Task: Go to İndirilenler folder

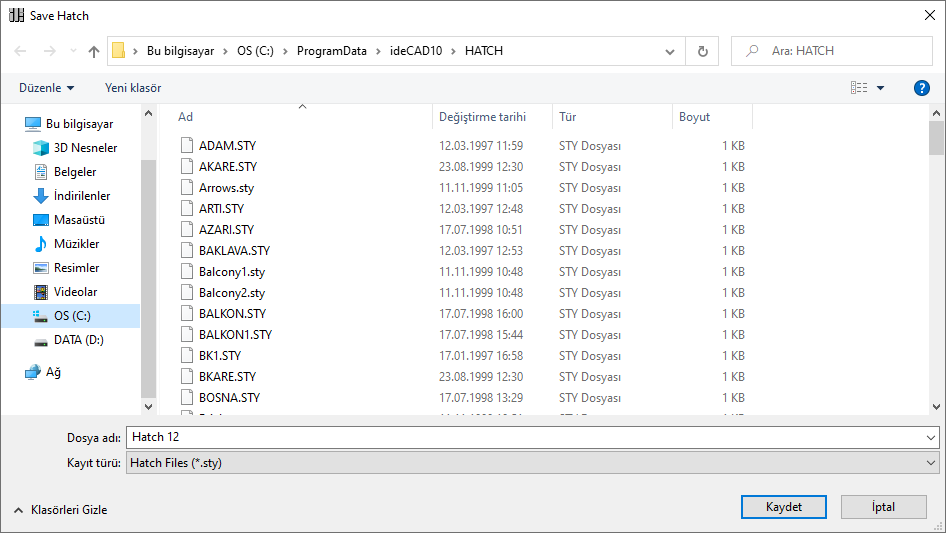Action: click(82, 196)
